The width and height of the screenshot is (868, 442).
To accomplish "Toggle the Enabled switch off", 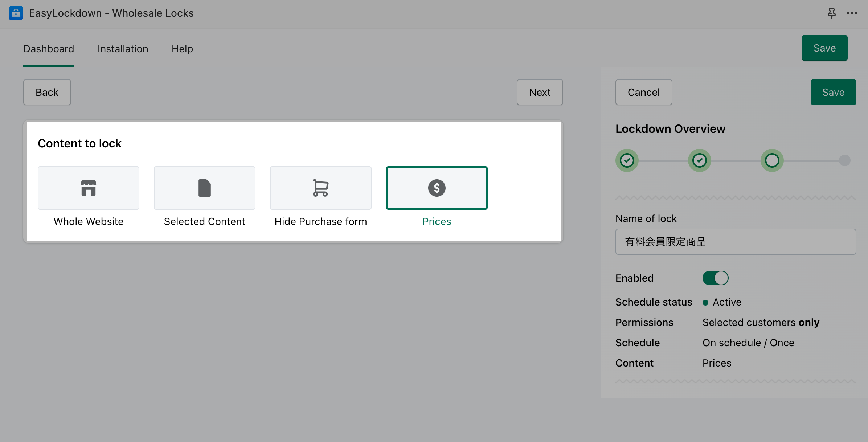I will click(x=715, y=278).
